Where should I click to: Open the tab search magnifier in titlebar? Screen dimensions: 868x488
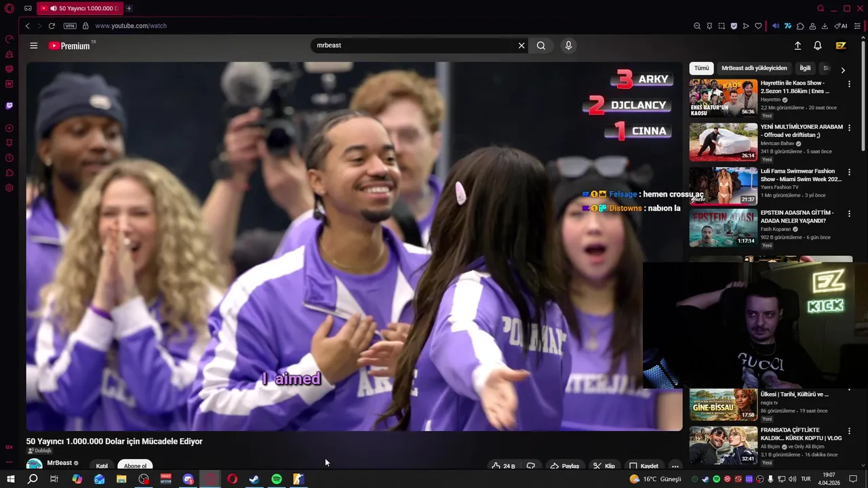[821, 8]
